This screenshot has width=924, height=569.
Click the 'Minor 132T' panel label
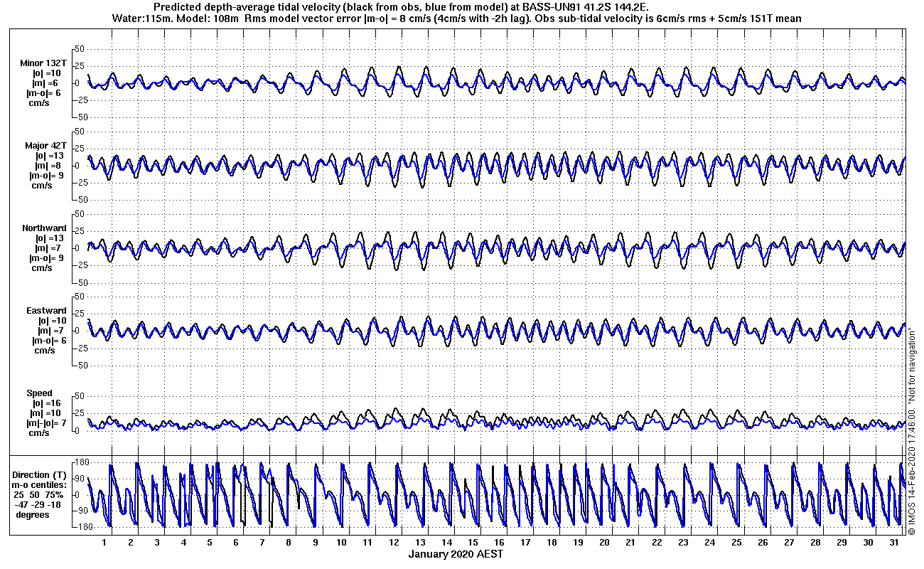pos(43,63)
